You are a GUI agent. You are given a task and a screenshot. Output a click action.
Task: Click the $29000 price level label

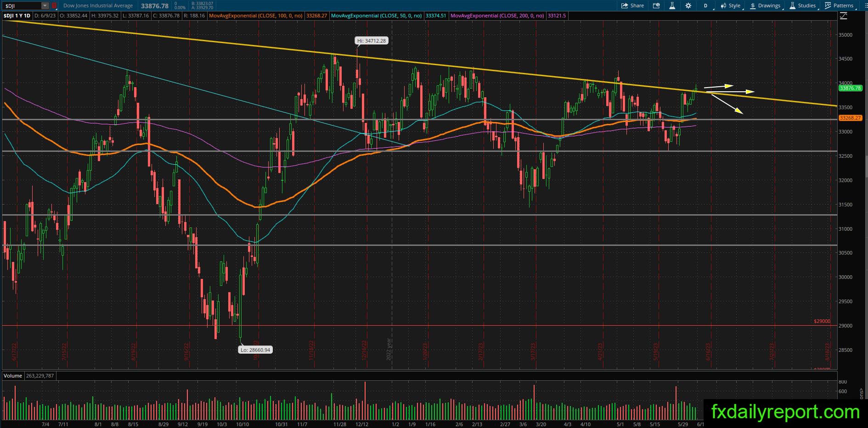[822, 321]
